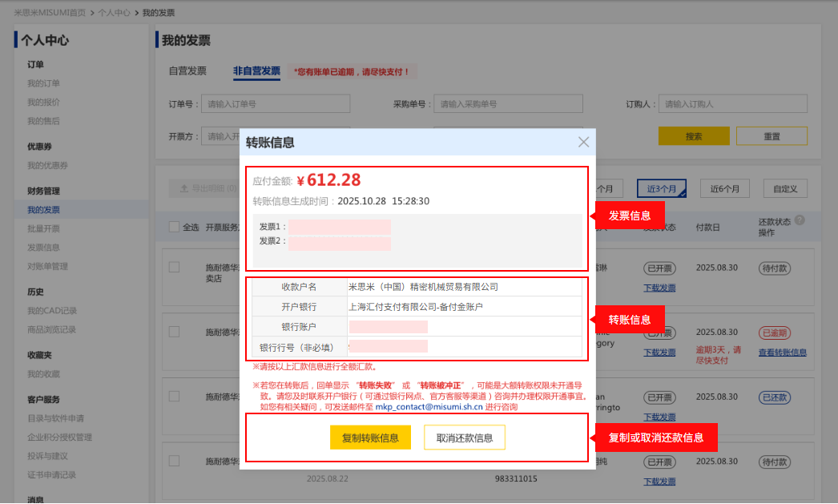This screenshot has height=504, width=838.
Task: Open the 查看转账信息 link
Action: [x=782, y=353]
